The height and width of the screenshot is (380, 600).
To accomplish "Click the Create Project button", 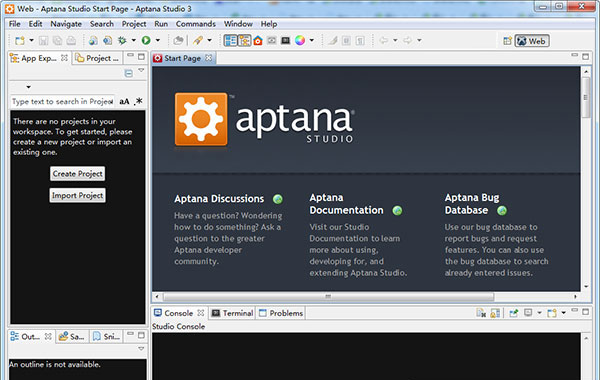I will point(78,174).
